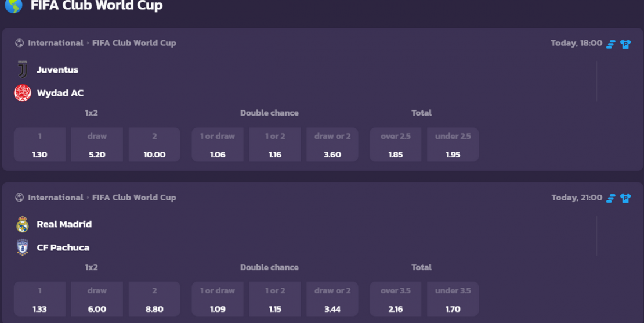Open statistics icon for Juventus match
Viewport: 644px width, 323px height.
(x=611, y=44)
